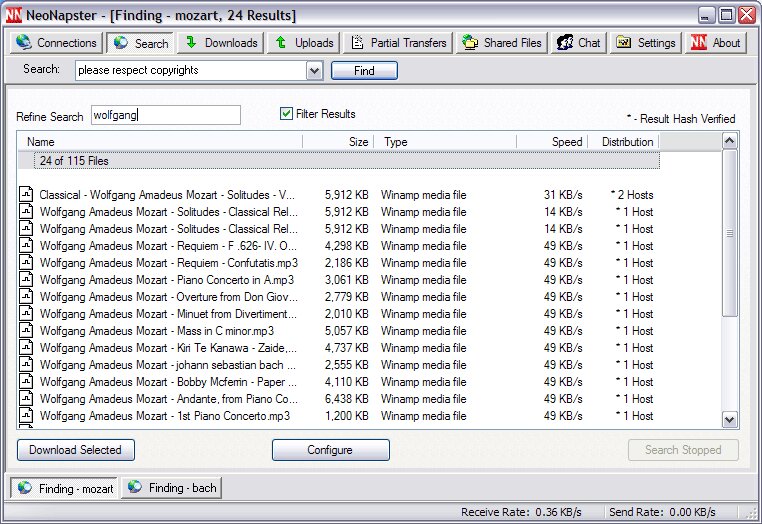This screenshot has height=524, width=762.
Task: Click file icon of 'Piano Concerto in A.mp3' row
Action: click(26, 279)
